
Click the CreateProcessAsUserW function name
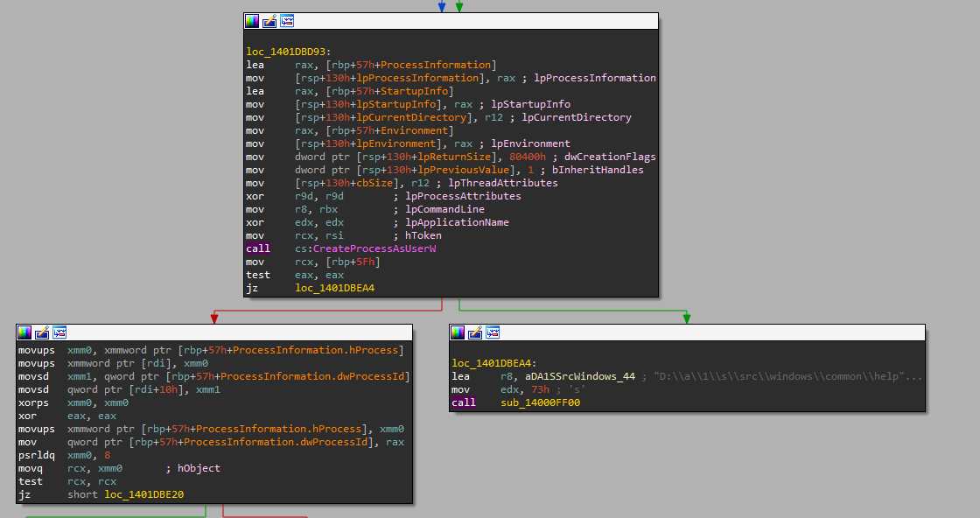[x=374, y=248]
